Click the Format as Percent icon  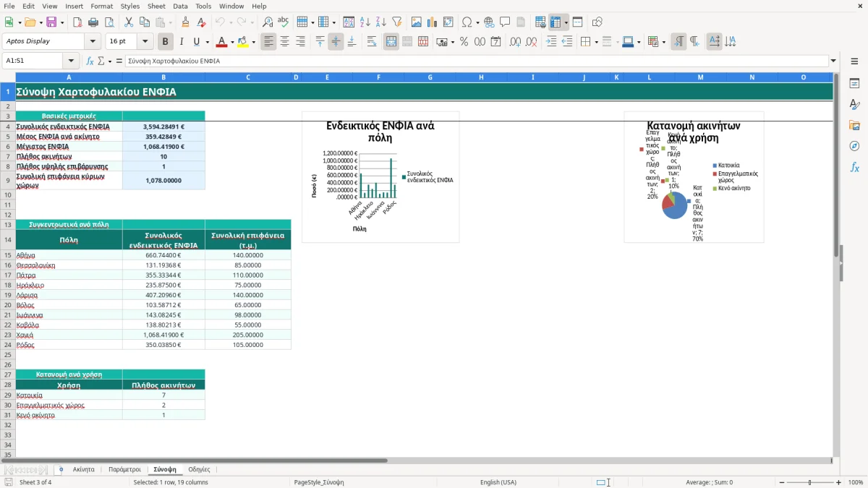[464, 42]
